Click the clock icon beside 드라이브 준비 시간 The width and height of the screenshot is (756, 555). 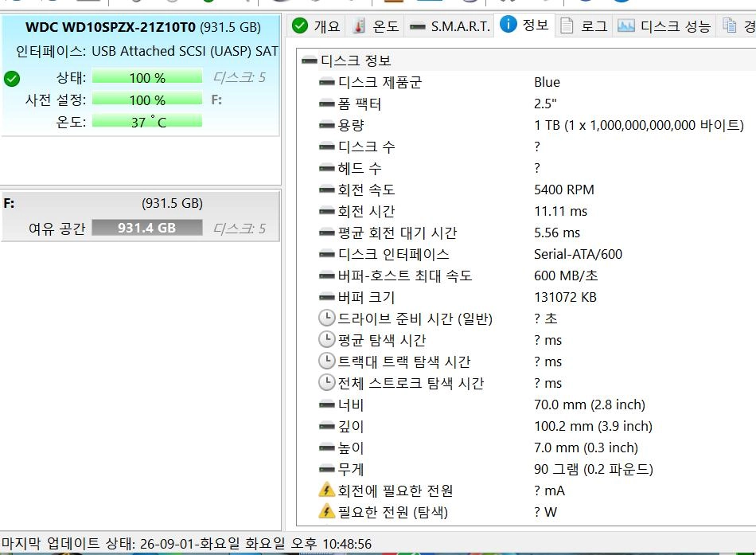(327, 318)
